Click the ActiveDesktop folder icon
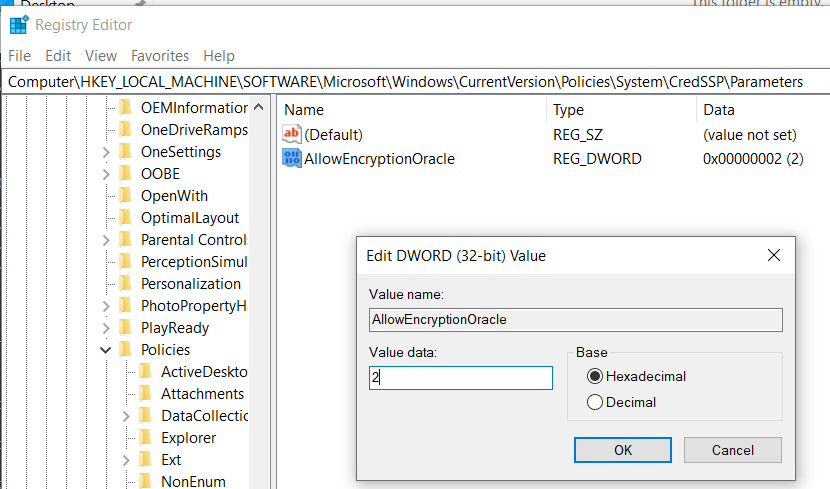830x489 pixels. tap(146, 372)
